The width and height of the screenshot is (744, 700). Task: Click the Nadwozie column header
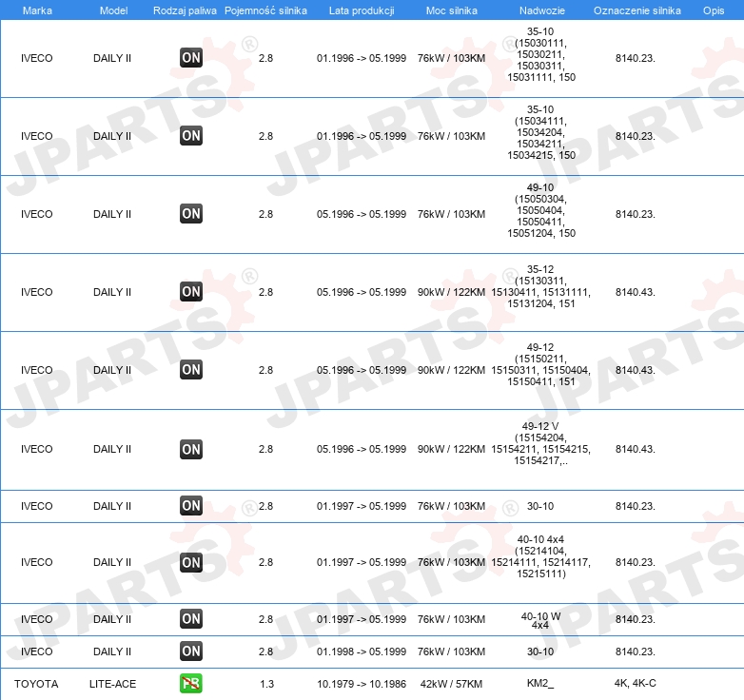pos(542,10)
